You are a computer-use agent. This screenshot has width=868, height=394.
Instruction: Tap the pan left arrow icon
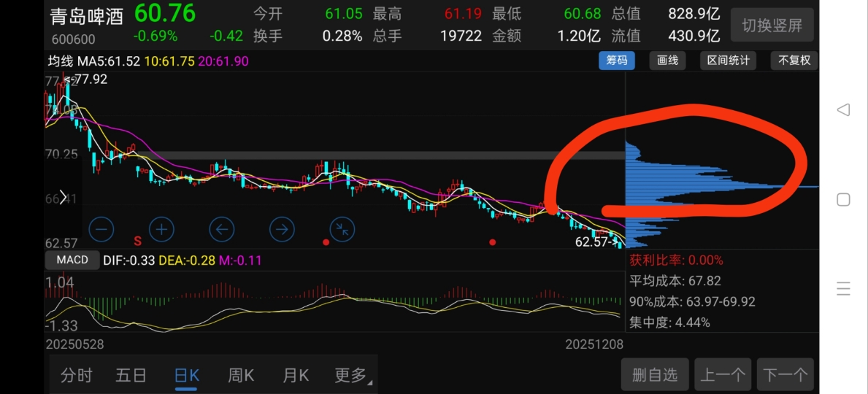(222, 228)
